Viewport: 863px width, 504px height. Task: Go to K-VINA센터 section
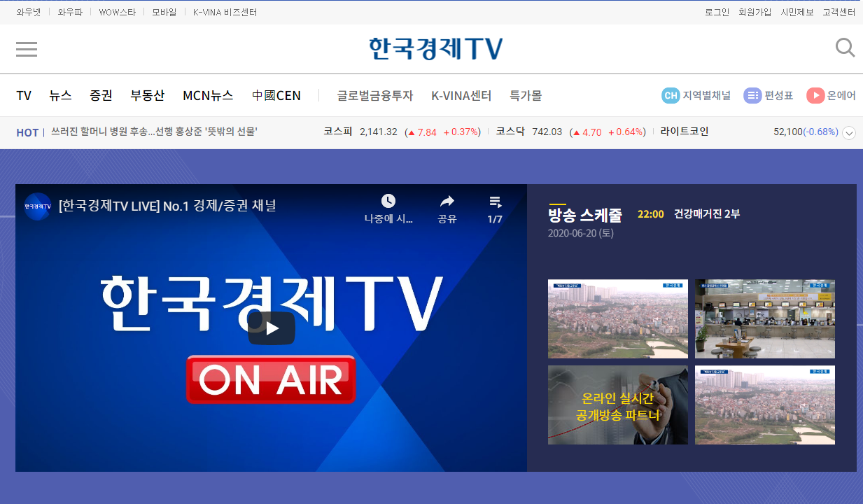461,96
